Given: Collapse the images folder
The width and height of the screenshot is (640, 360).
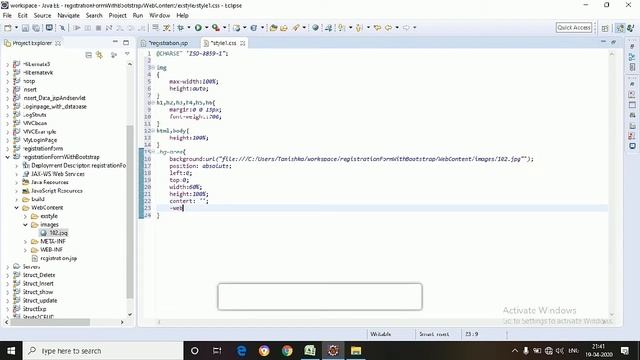Looking at the screenshot, I should pos(25,224).
